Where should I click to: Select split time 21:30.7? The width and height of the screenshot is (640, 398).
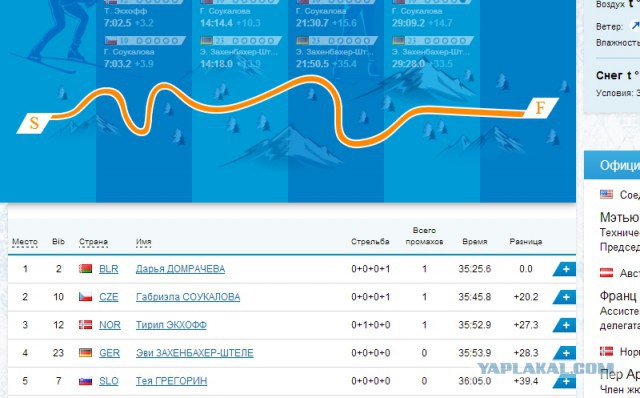pyautogui.click(x=312, y=23)
